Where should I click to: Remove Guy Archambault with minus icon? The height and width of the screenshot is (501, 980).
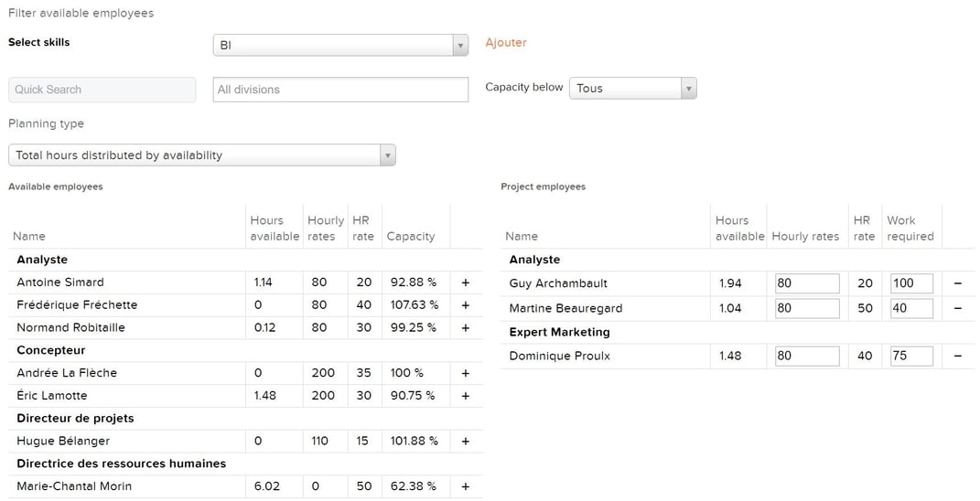tap(957, 283)
